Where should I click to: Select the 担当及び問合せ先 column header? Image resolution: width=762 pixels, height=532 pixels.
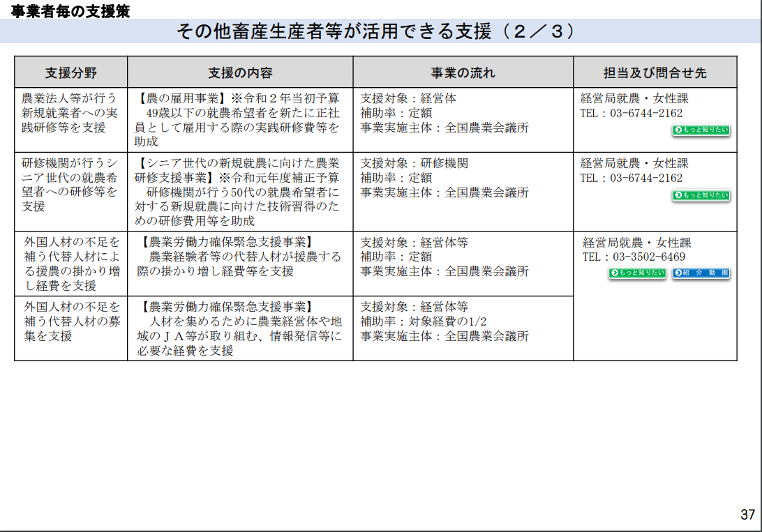tap(655, 73)
